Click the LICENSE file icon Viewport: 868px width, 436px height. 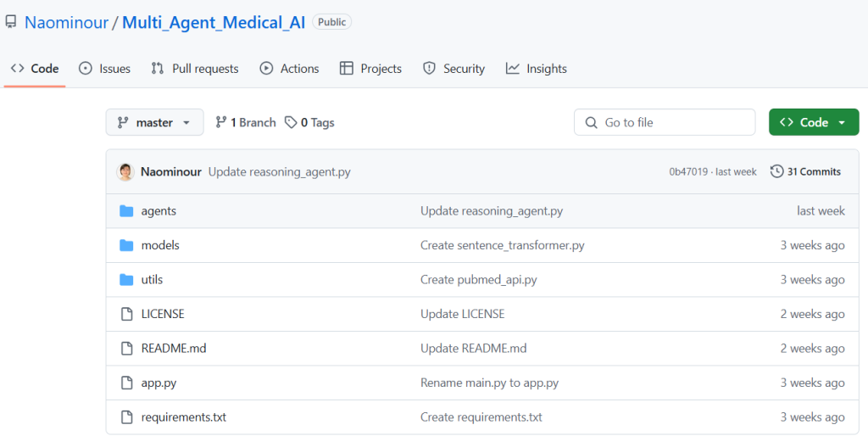pyautogui.click(x=127, y=314)
